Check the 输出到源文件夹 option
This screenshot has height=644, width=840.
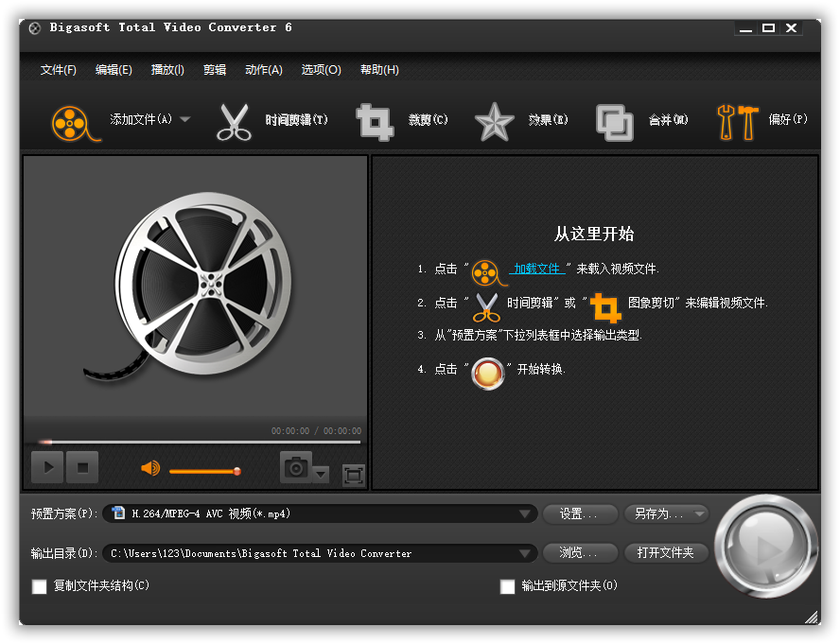coord(507,586)
